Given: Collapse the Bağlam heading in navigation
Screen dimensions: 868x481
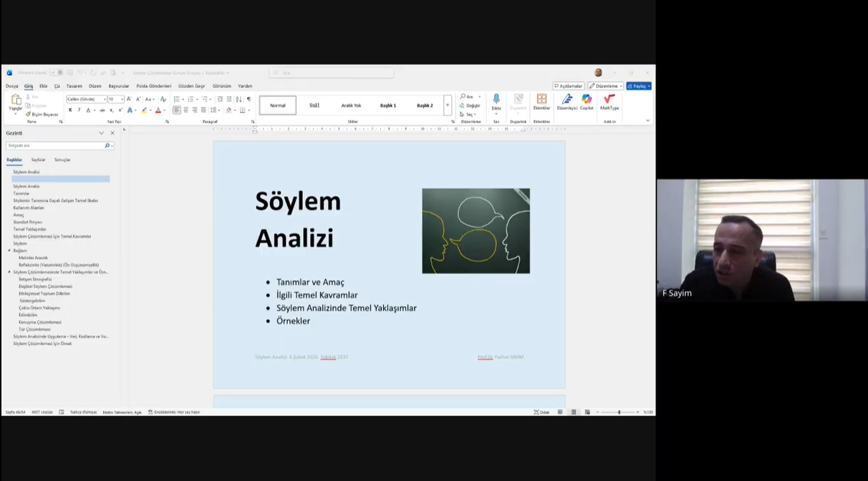Looking at the screenshot, I should coord(9,251).
